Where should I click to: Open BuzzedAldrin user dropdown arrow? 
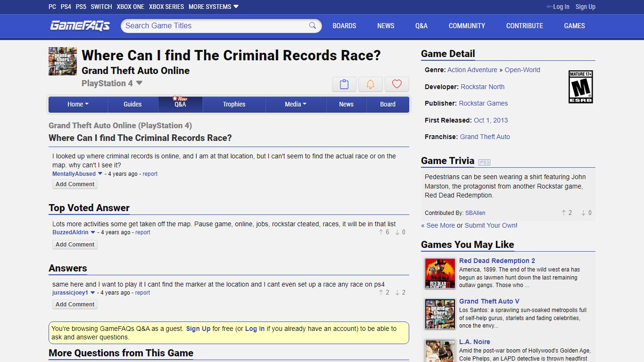point(93,232)
